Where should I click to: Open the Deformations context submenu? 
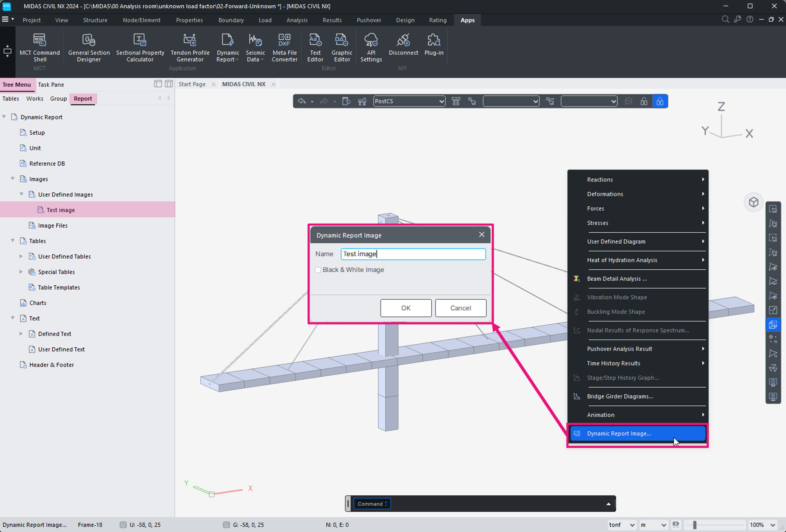coord(638,194)
